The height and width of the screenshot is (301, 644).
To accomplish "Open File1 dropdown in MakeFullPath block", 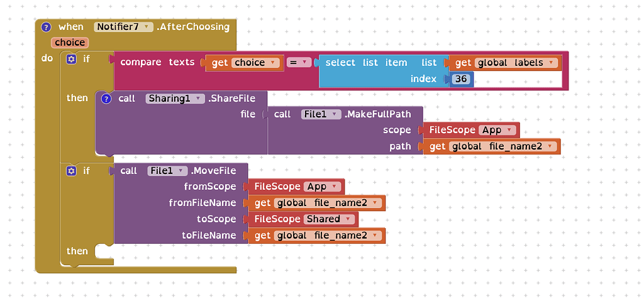I will point(321,114).
